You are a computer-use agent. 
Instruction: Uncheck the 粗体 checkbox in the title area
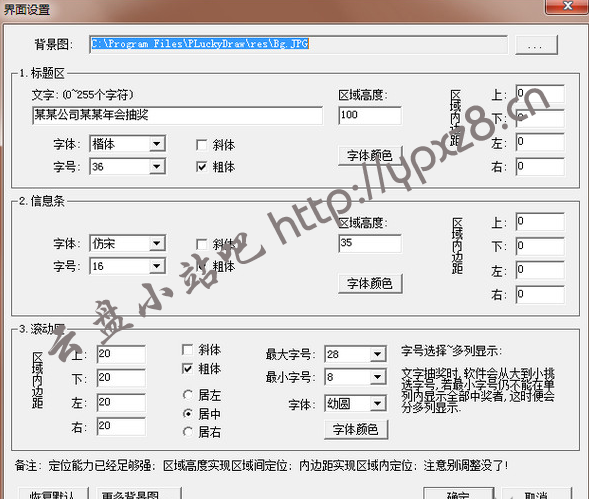[x=202, y=166]
